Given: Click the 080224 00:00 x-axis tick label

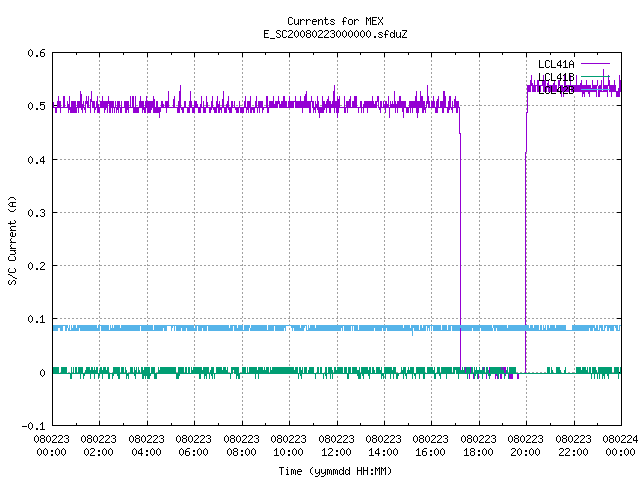Looking at the screenshot, I should pos(620,446).
